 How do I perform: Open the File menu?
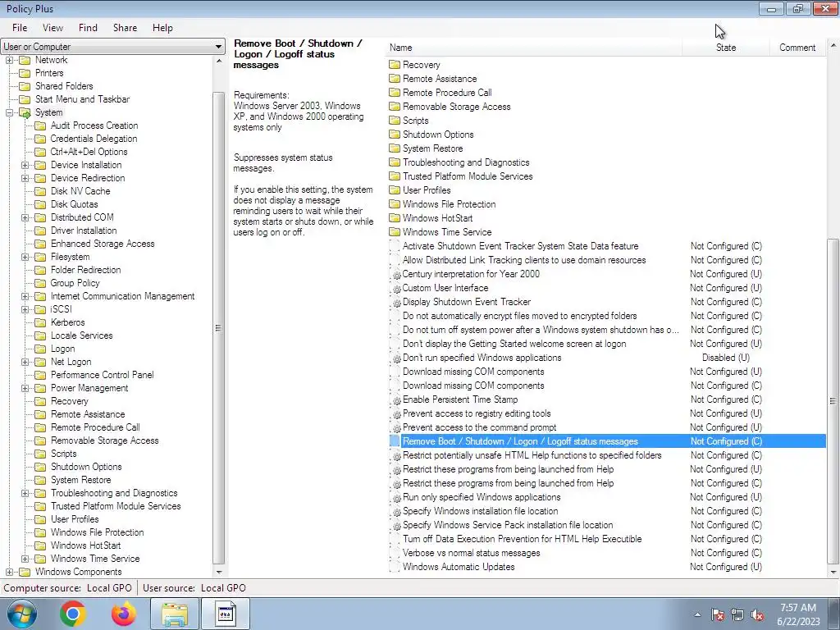point(20,28)
